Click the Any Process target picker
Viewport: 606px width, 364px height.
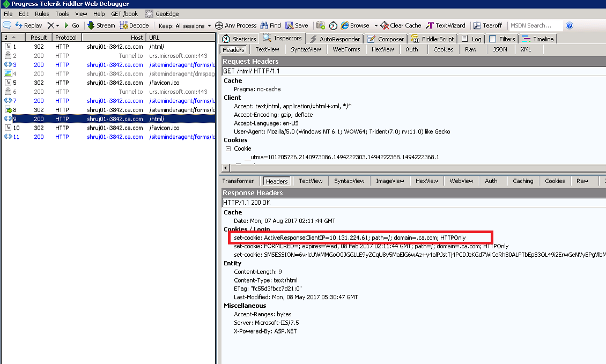pyautogui.click(x=236, y=26)
